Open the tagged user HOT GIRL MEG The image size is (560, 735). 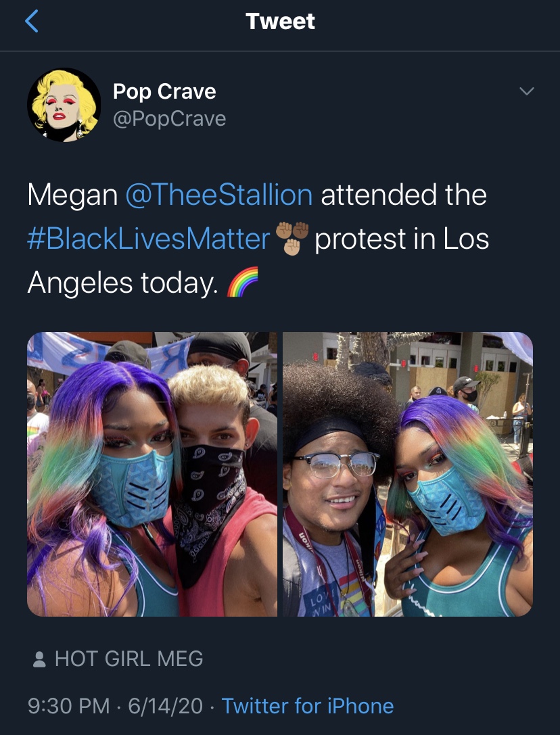pyautogui.click(x=129, y=659)
